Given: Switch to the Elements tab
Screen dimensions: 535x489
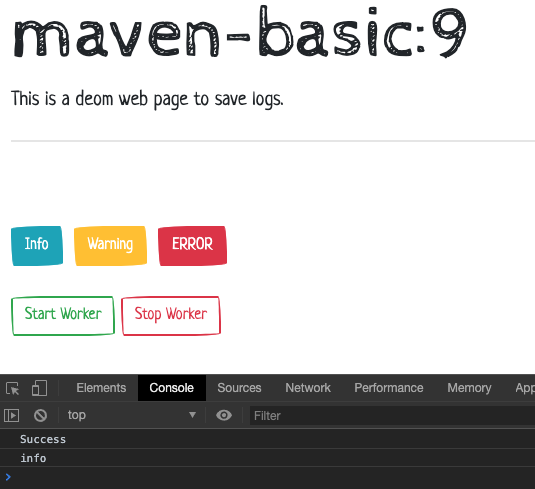Looking at the screenshot, I should (101, 388).
